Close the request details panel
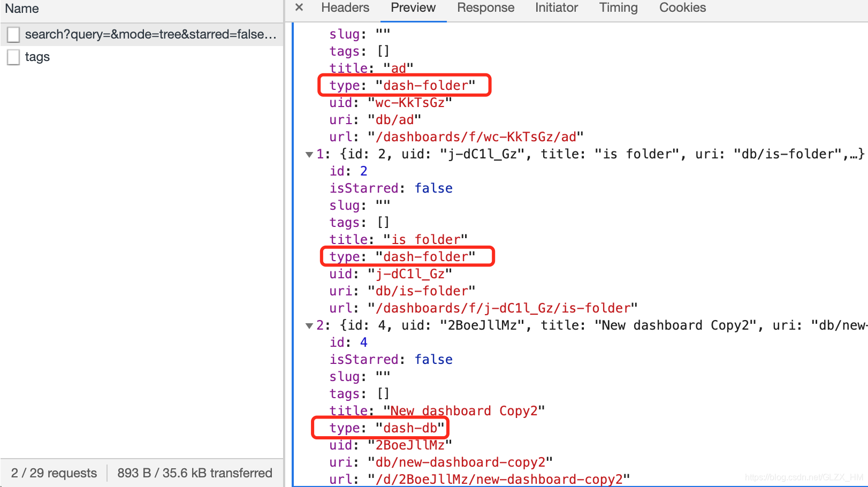The width and height of the screenshot is (868, 487). [299, 7]
